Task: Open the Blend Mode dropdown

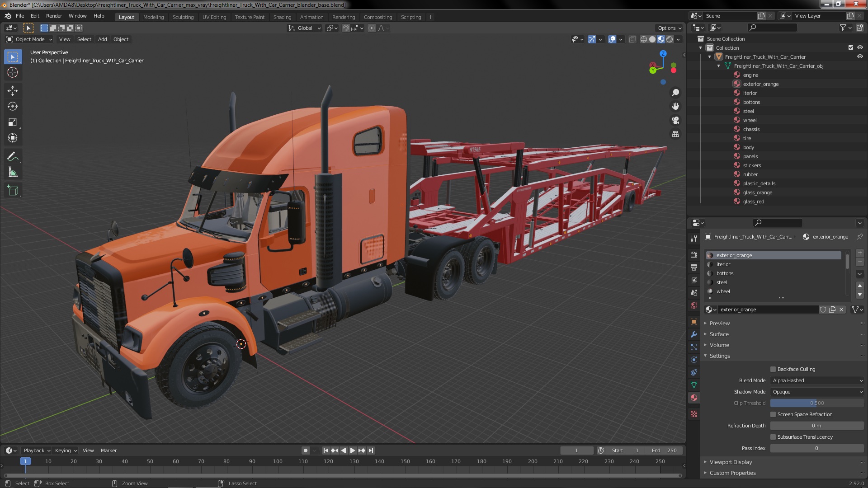Action: pos(817,380)
